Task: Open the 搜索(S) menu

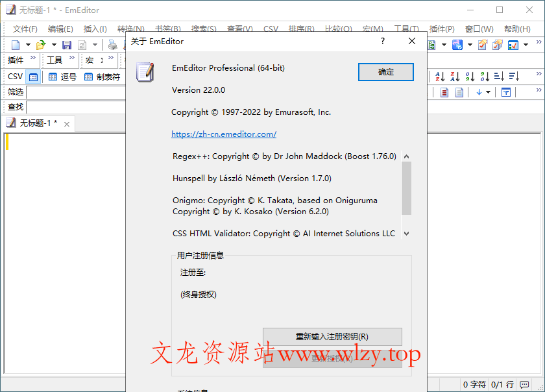Action: [203, 29]
